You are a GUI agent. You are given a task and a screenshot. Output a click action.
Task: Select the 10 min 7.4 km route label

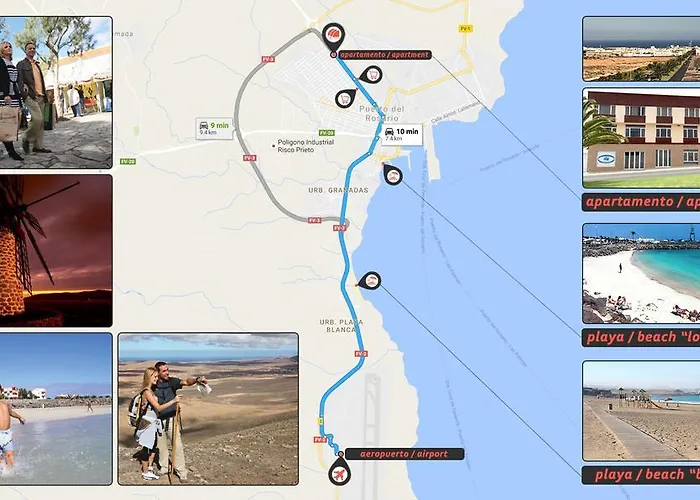tap(402, 134)
